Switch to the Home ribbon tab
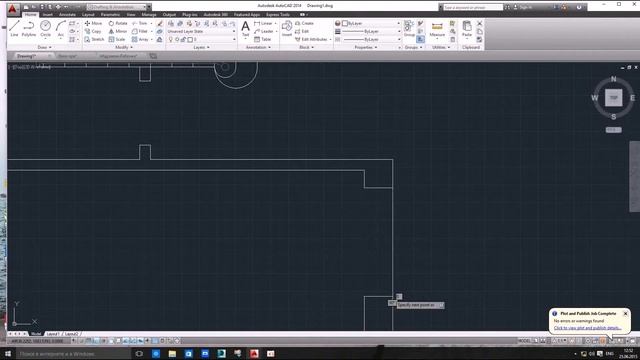The width and height of the screenshot is (640, 360). click(31, 15)
